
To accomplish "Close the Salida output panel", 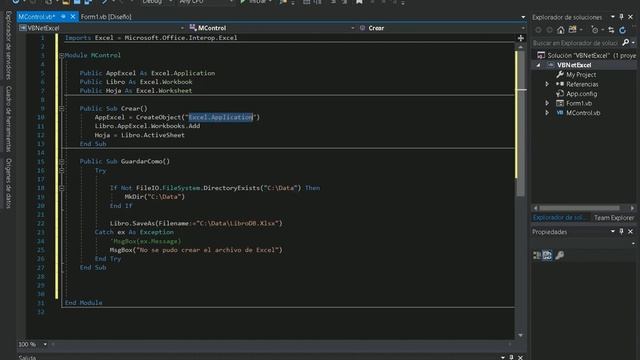I will pos(520,358).
